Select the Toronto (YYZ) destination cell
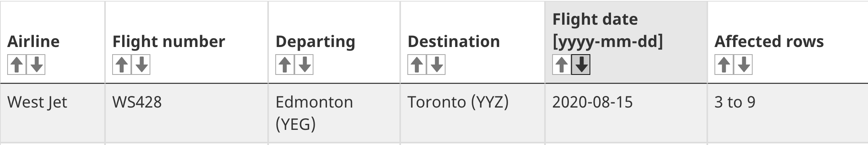Screen dimensions: 868x145 [x=473, y=113]
